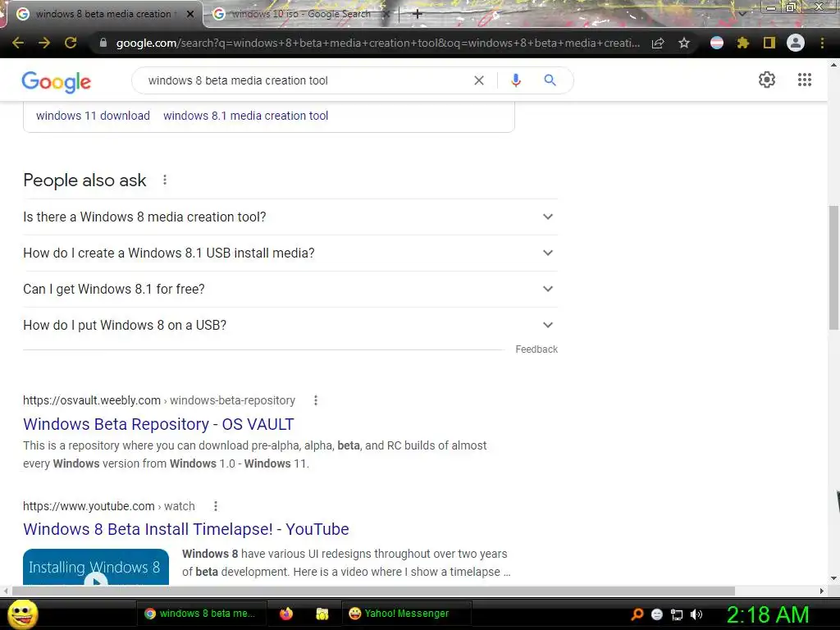Click the round face tray icon
Image resolution: width=840 pixels, height=630 pixels.
(657, 614)
